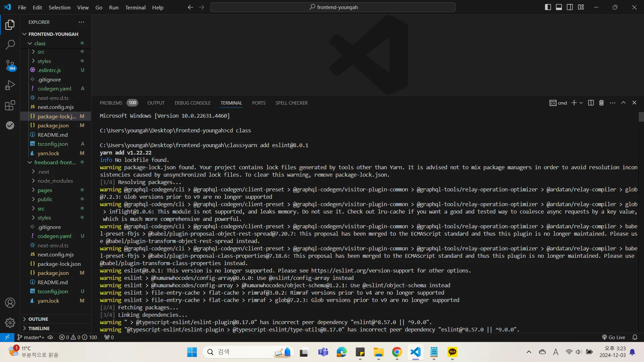644x362 pixels.
Task: Maximize terminal panel size chevron
Action: (624, 103)
